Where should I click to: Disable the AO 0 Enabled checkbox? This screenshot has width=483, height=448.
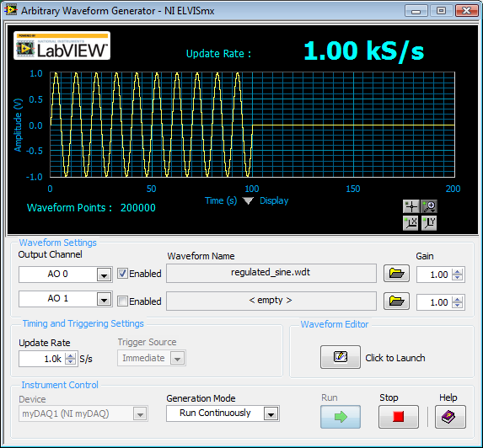click(x=122, y=274)
